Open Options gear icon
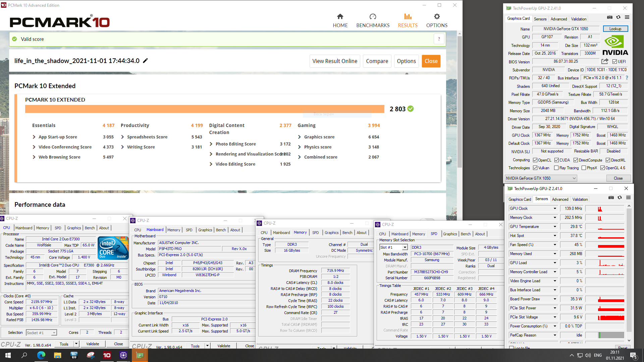Image resolution: width=644 pixels, height=362 pixels. pyautogui.click(x=437, y=16)
